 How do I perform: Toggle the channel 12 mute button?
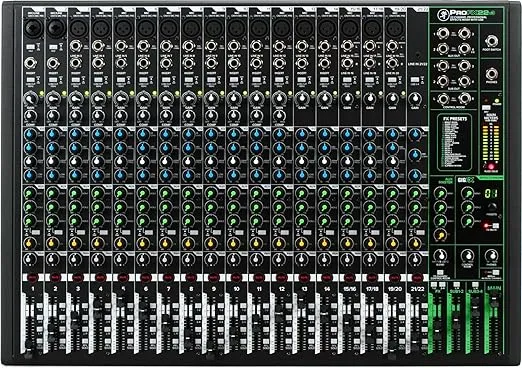click(281, 277)
